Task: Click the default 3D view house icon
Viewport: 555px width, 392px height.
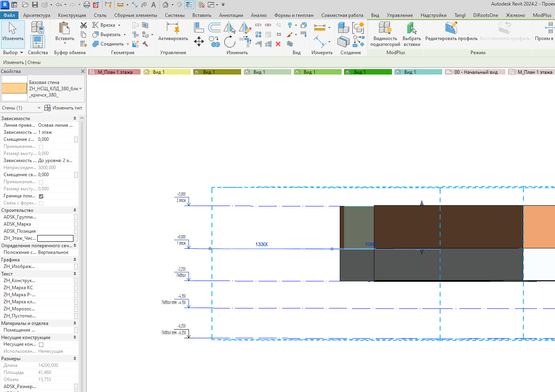Action: (x=165, y=5)
